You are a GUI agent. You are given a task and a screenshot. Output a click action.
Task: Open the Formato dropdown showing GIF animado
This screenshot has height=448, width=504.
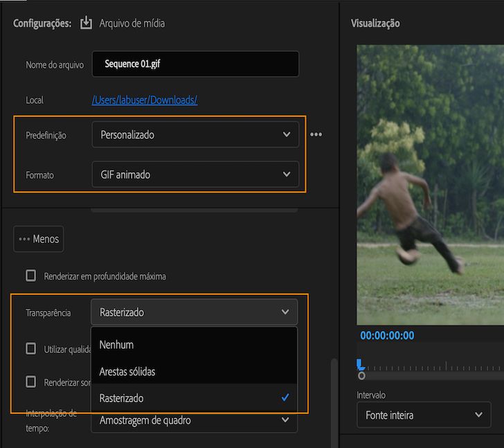(x=195, y=174)
